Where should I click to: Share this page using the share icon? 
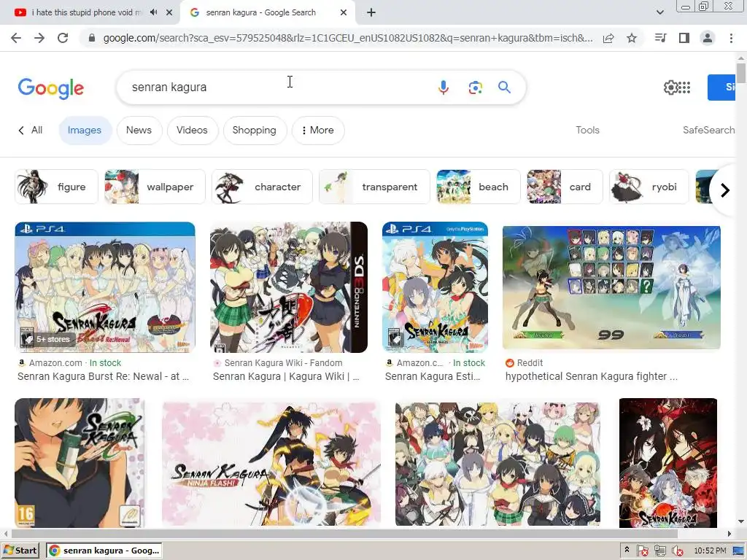(x=608, y=38)
